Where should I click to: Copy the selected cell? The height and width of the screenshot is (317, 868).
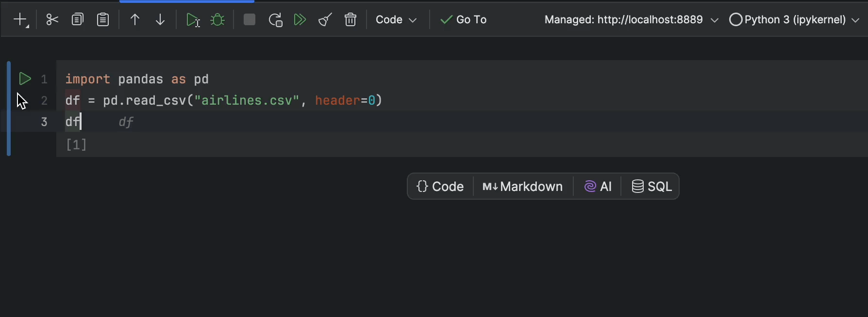pos(77,20)
